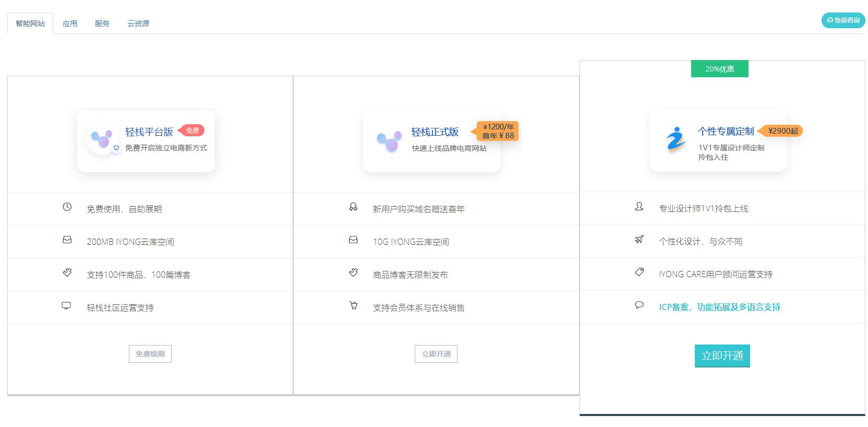Click the designer person icon beside 专业设计师1V1拎包上线
This screenshot has height=427, width=868.
click(x=639, y=207)
